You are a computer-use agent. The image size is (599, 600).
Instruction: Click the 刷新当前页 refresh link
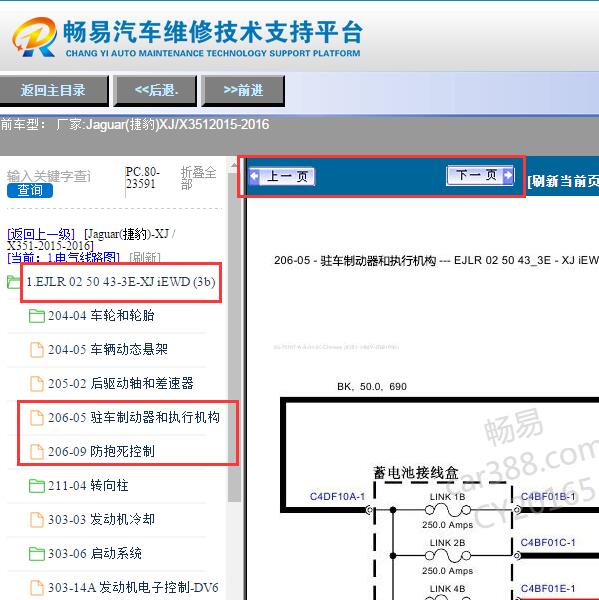[x=563, y=181]
